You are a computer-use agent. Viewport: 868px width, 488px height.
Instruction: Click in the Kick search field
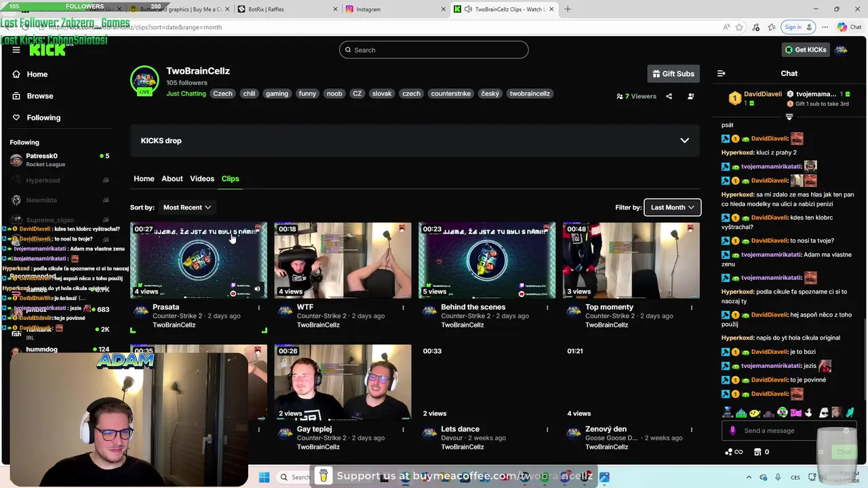[x=434, y=49]
